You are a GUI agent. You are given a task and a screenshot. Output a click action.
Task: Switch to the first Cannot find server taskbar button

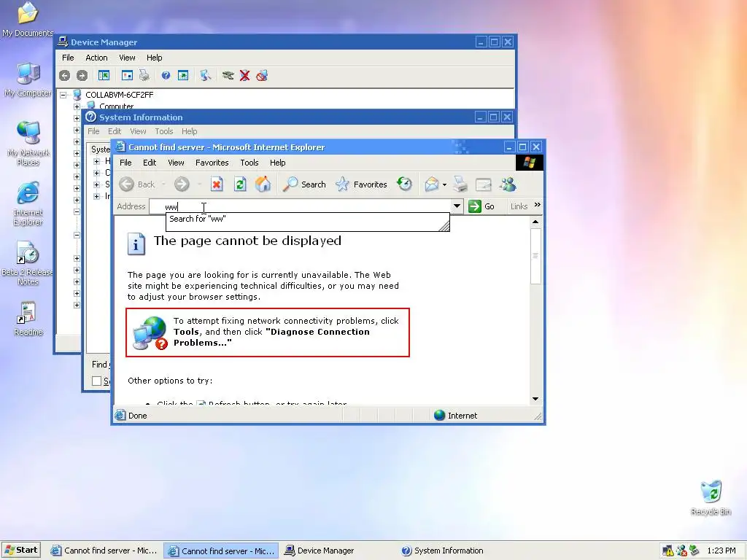pos(104,551)
